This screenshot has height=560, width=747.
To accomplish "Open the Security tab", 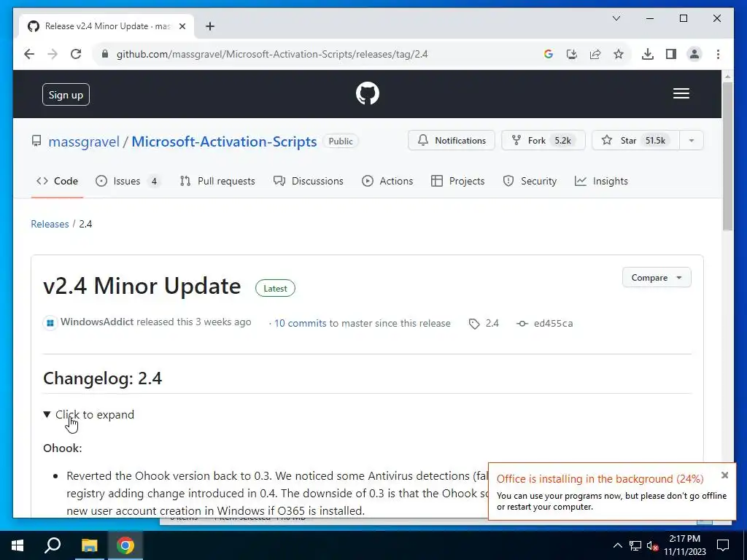I will [530, 181].
